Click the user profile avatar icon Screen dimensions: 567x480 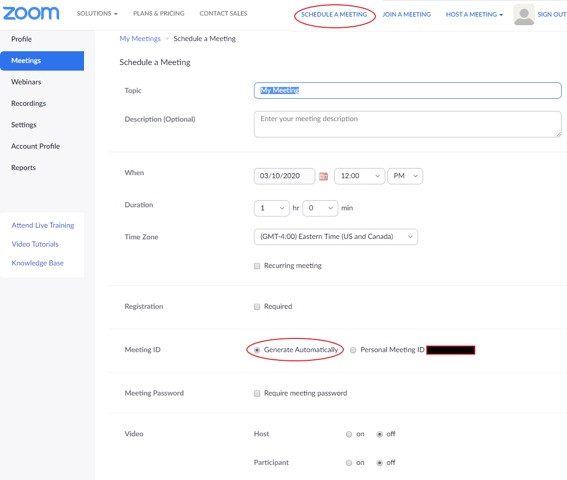[524, 15]
